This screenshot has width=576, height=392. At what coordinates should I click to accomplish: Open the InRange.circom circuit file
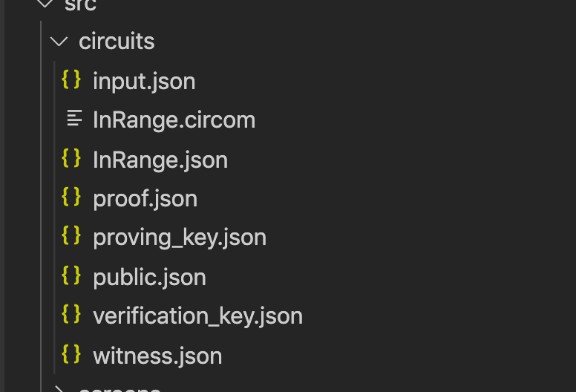pyautogui.click(x=174, y=120)
